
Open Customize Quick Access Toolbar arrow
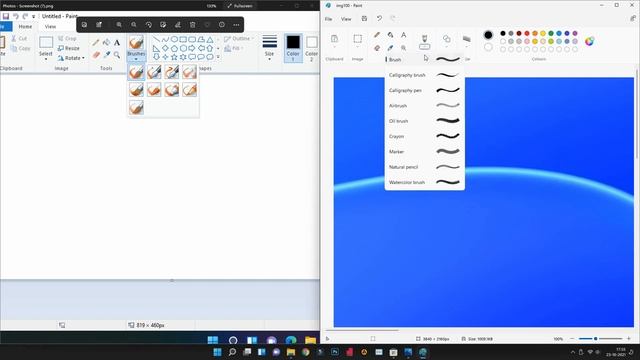coord(33,17)
